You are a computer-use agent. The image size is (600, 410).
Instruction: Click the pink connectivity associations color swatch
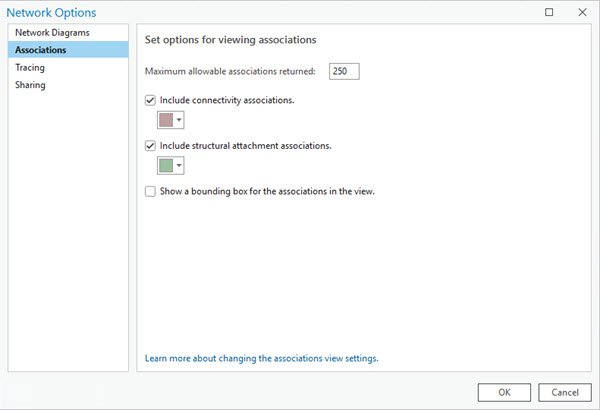point(165,121)
